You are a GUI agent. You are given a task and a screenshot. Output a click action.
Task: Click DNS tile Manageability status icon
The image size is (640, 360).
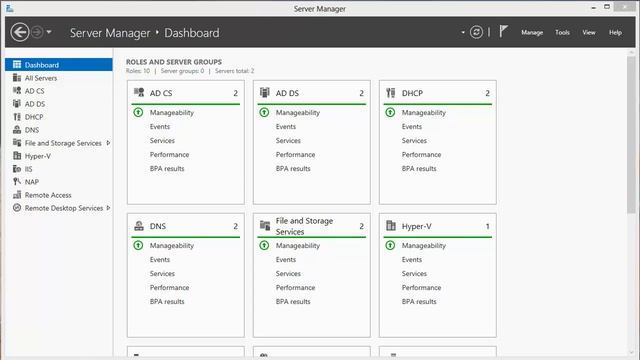click(138, 245)
